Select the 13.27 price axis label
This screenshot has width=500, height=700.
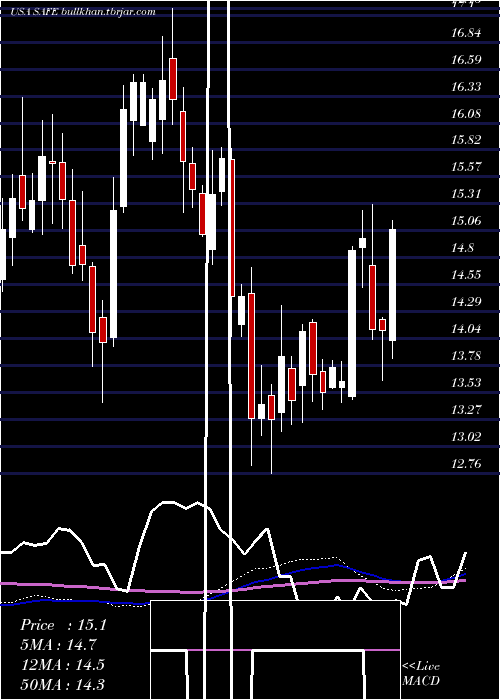click(x=466, y=410)
